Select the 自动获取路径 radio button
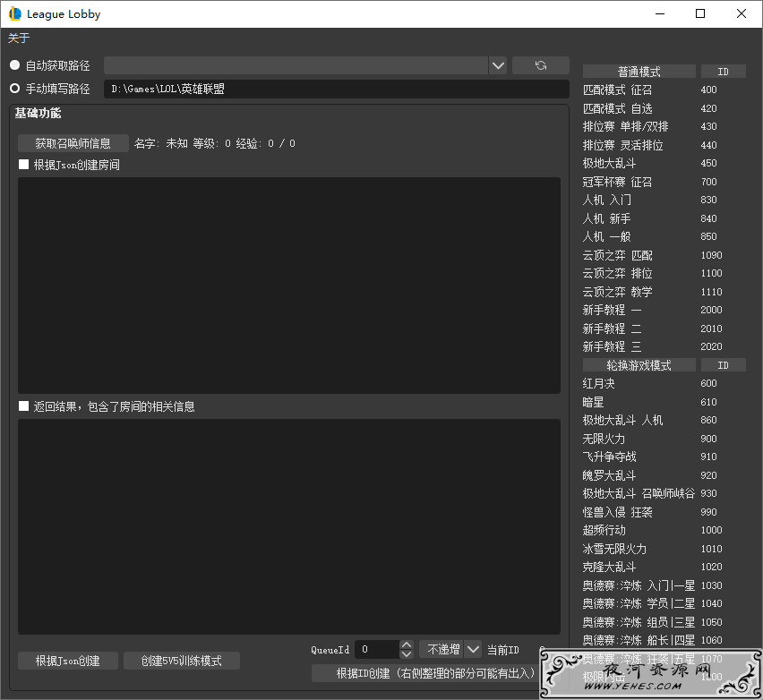The height and width of the screenshot is (700, 763). click(x=15, y=65)
